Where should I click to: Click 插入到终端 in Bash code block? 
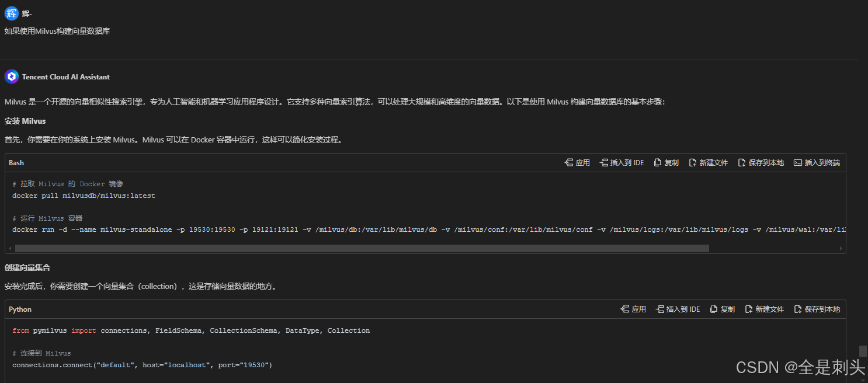coord(817,163)
